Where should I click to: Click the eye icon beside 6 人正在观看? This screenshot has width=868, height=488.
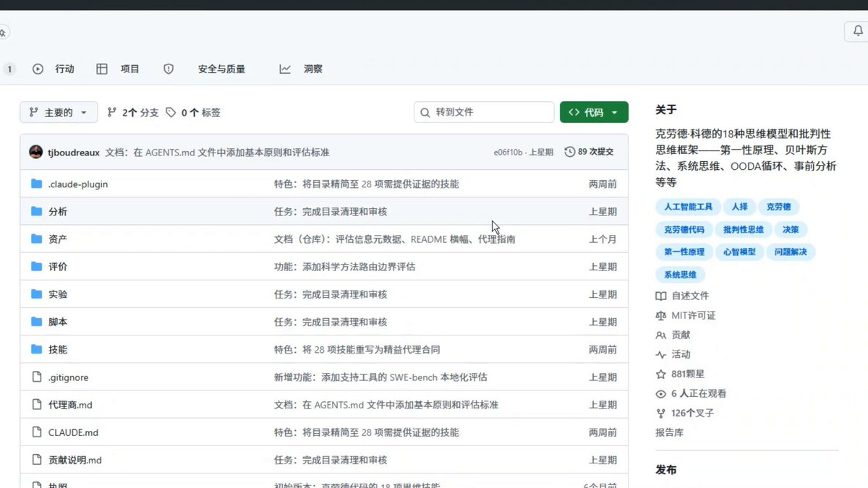pos(660,393)
